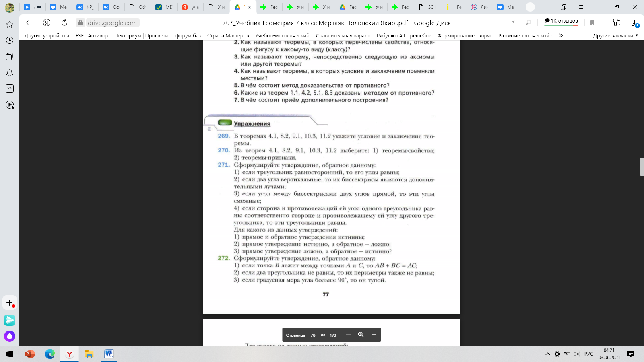
Task: Click the Упражнения heading in the PDF
Action: click(252, 124)
